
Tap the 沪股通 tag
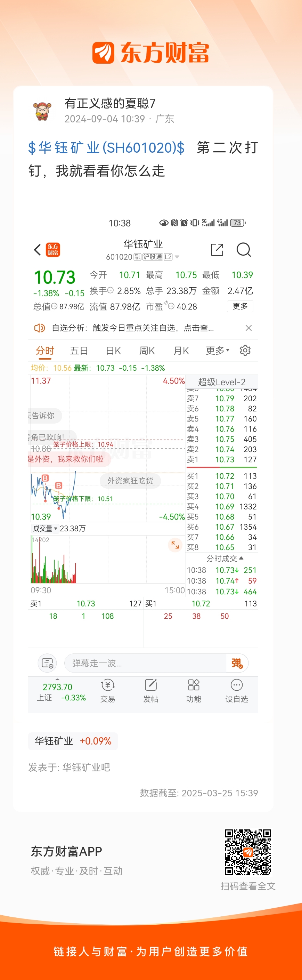(x=153, y=257)
